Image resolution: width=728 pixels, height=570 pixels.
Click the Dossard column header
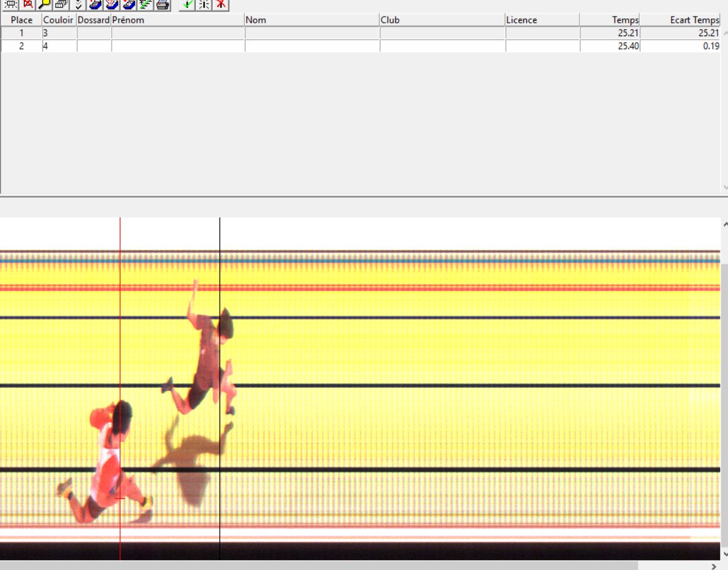[x=94, y=20]
